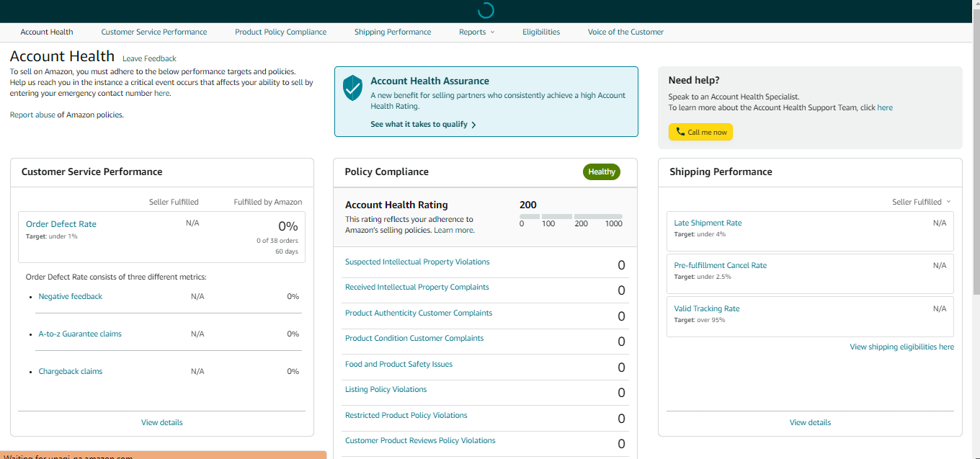
Task: Open the Negative feedback metric link
Action: [x=71, y=296]
